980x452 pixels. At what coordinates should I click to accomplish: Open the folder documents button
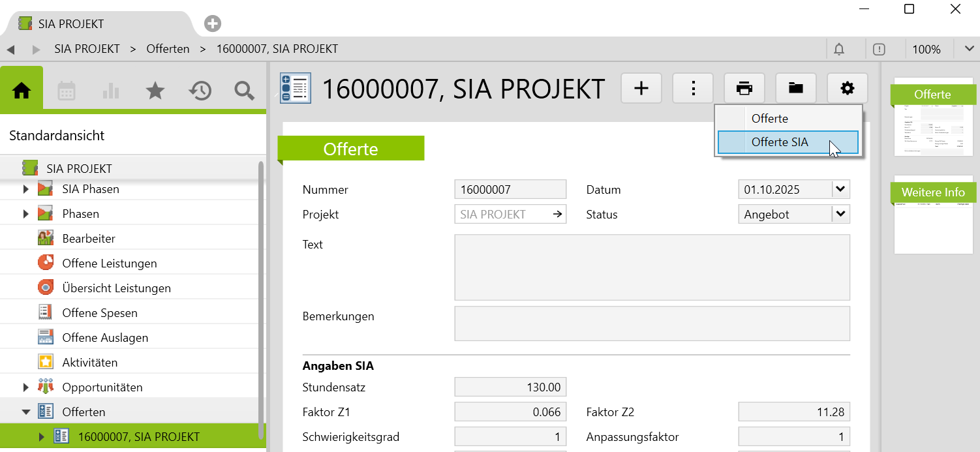tap(795, 88)
